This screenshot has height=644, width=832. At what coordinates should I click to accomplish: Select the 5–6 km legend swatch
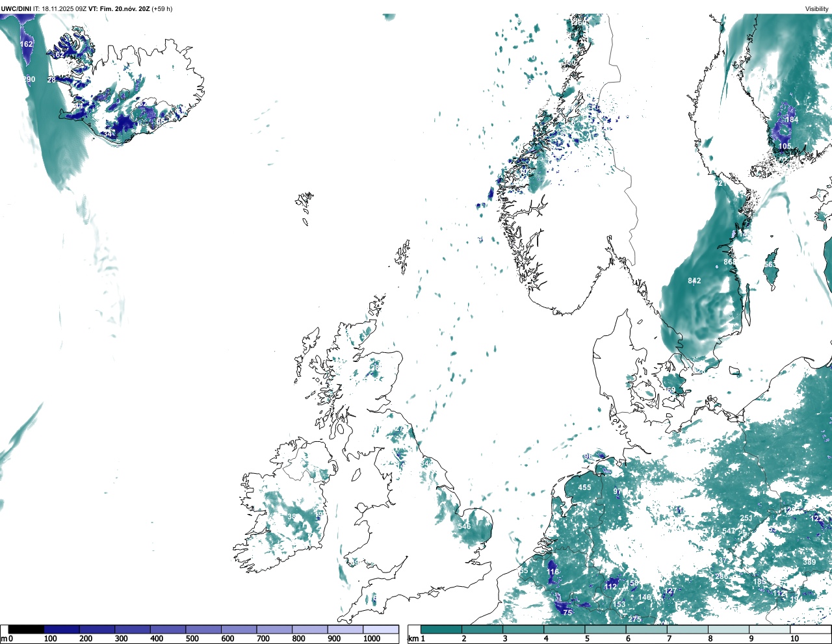pos(605,630)
